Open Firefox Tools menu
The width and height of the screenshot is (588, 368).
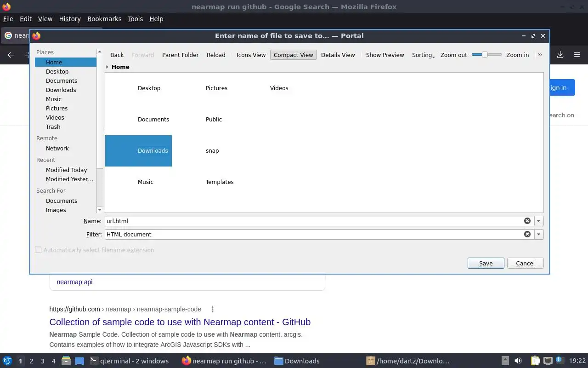(135, 19)
